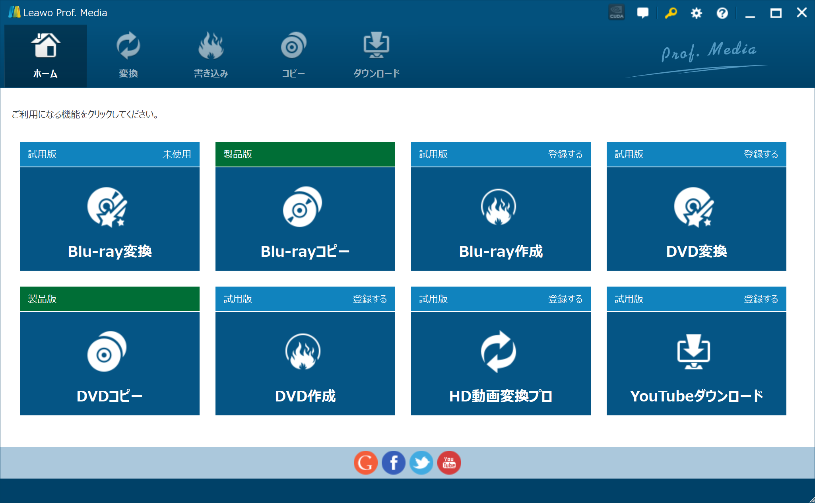Viewport: 815px width, 504px height.
Task: Launch the Blu-ray変換 module tile
Action: click(110, 219)
